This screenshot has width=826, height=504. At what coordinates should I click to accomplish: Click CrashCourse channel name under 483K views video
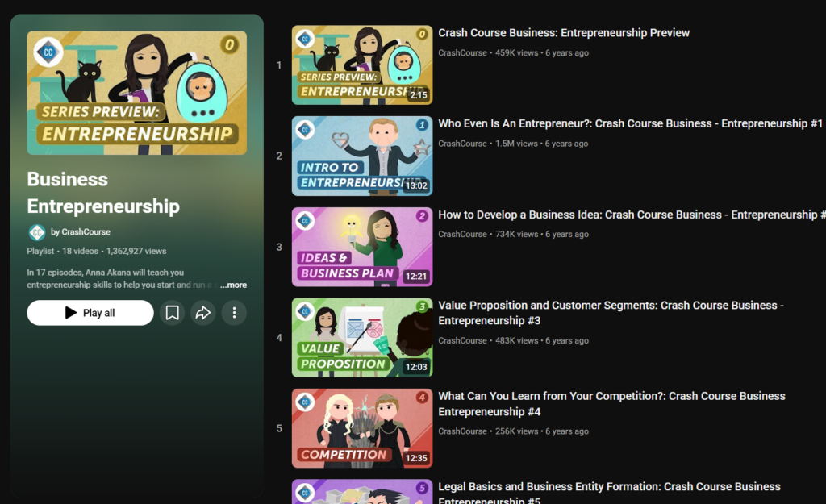click(462, 340)
